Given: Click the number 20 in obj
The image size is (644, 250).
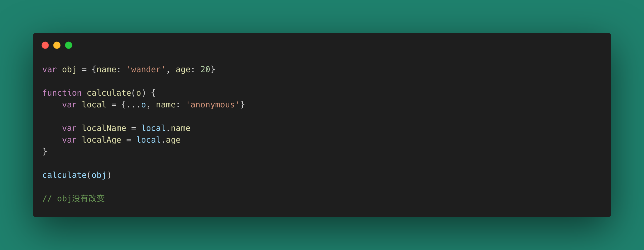Looking at the screenshot, I should coord(205,70).
